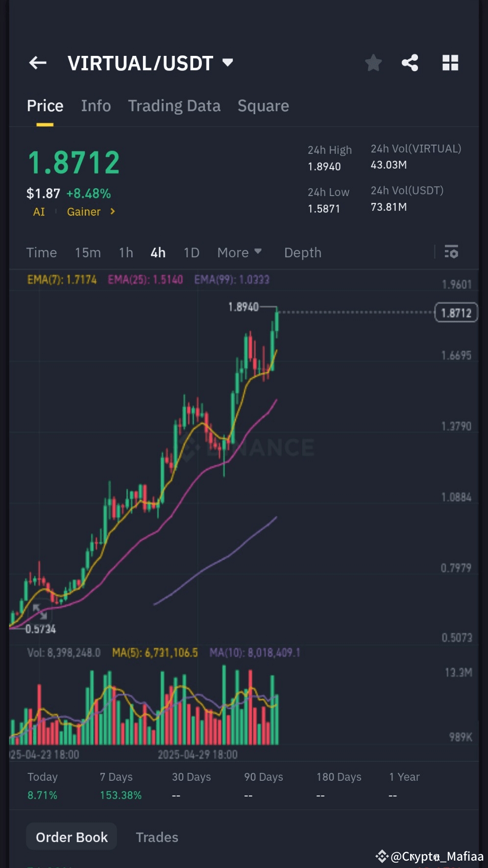Select the Order Book button
Screen dimensions: 488x868
point(72,837)
